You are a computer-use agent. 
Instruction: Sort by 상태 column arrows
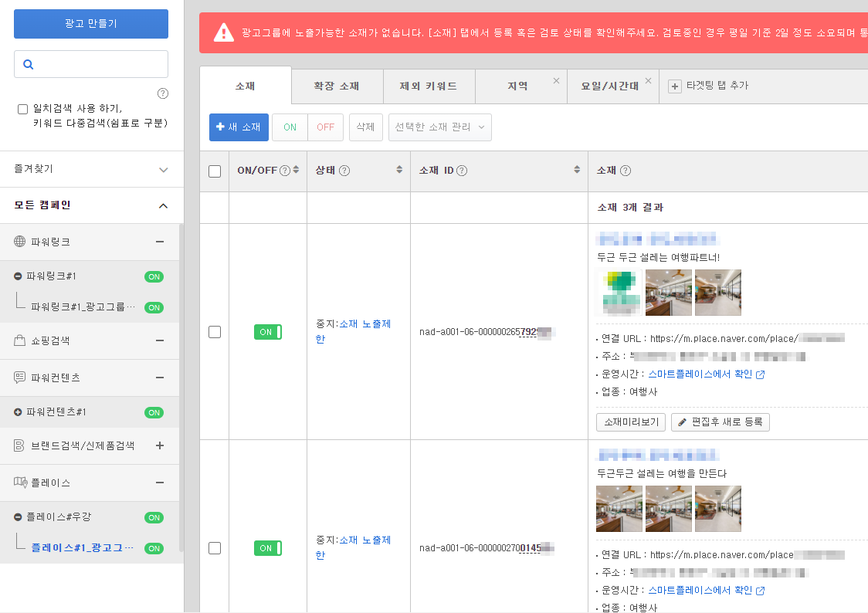[399, 169]
